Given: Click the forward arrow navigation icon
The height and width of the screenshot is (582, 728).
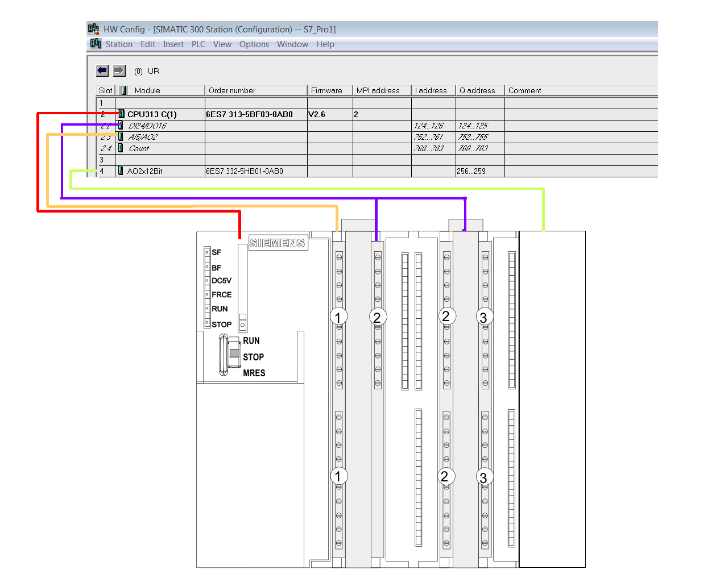Looking at the screenshot, I should (119, 70).
